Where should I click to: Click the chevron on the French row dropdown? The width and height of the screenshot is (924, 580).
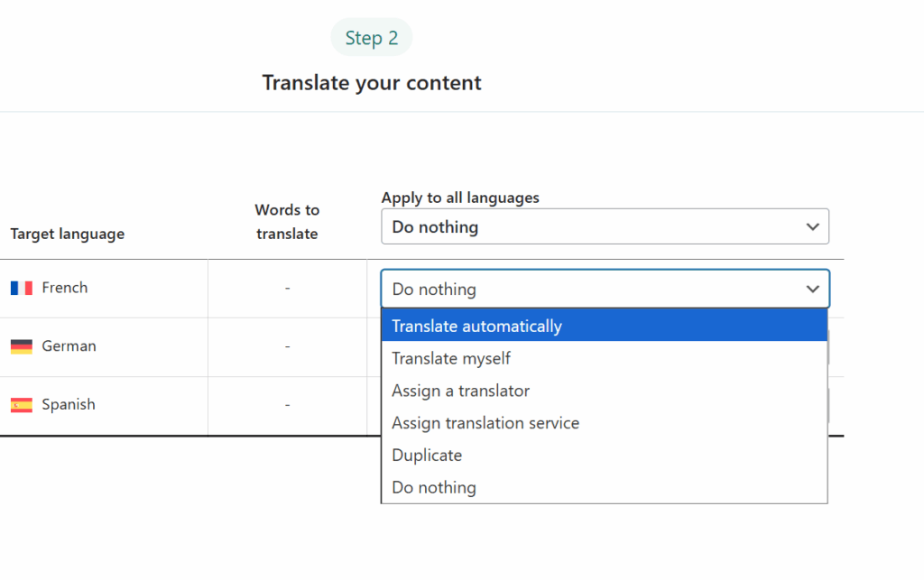point(811,289)
